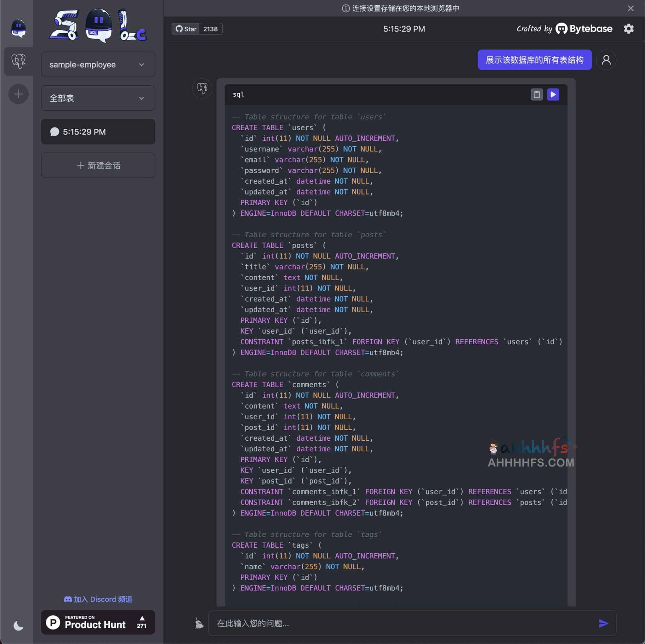Viewport: 645px width, 644px height.
Task: Click the user avatar icon
Action: click(x=606, y=60)
